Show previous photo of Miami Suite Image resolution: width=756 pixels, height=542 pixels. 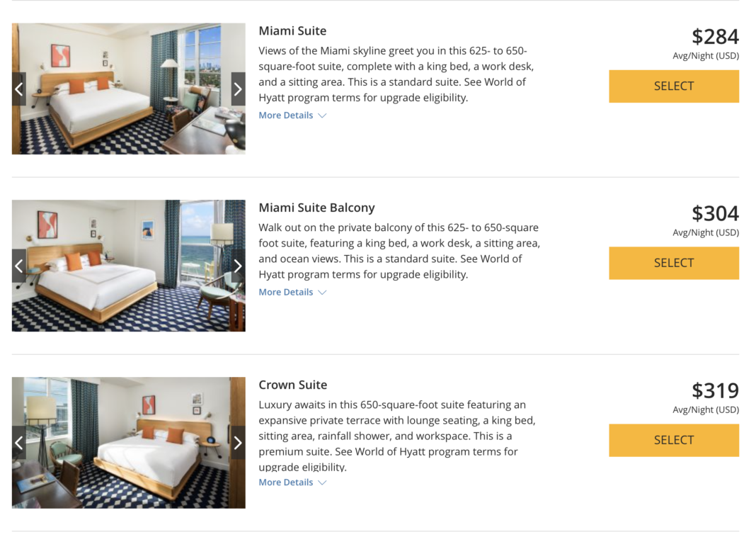click(x=19, y=89)
